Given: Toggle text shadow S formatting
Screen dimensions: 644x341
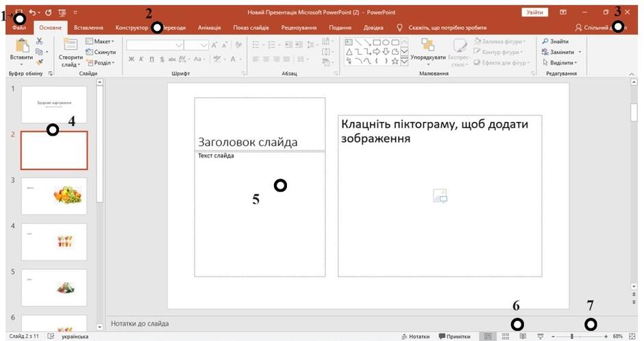Looking at the screenshot, I should (162, 59).
